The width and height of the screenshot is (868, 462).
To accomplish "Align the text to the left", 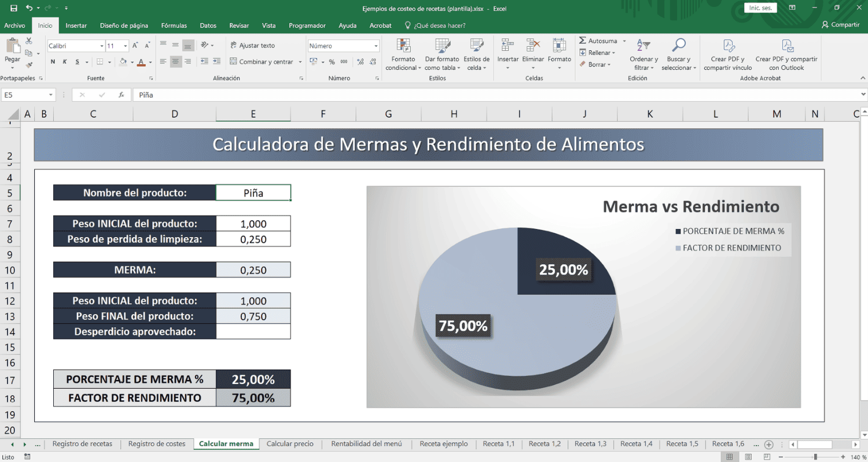I will coord(163,61).
